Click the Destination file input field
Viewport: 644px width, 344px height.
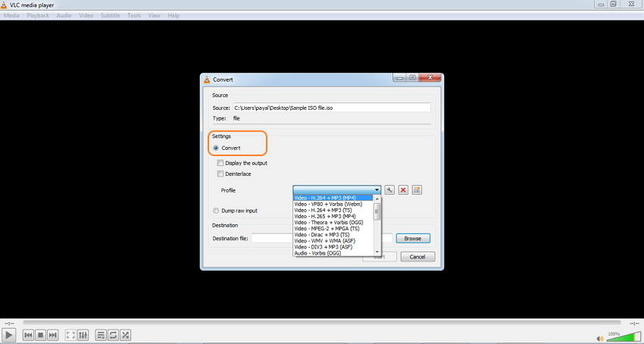[x=322, y=239]
